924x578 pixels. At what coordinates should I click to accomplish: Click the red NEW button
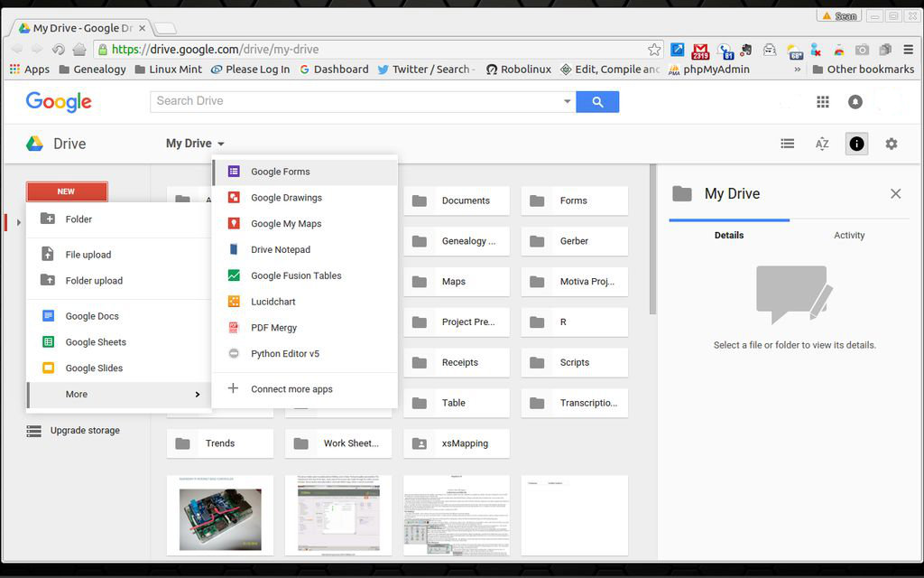(x=67, y=191)
